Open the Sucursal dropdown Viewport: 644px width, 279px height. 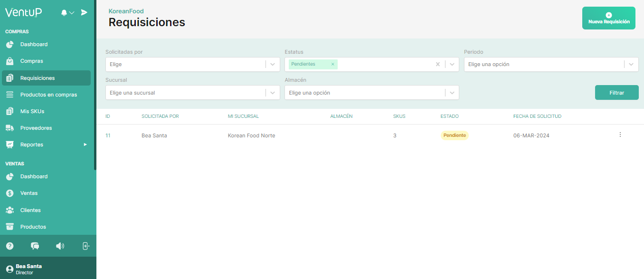tap(273, 93)
